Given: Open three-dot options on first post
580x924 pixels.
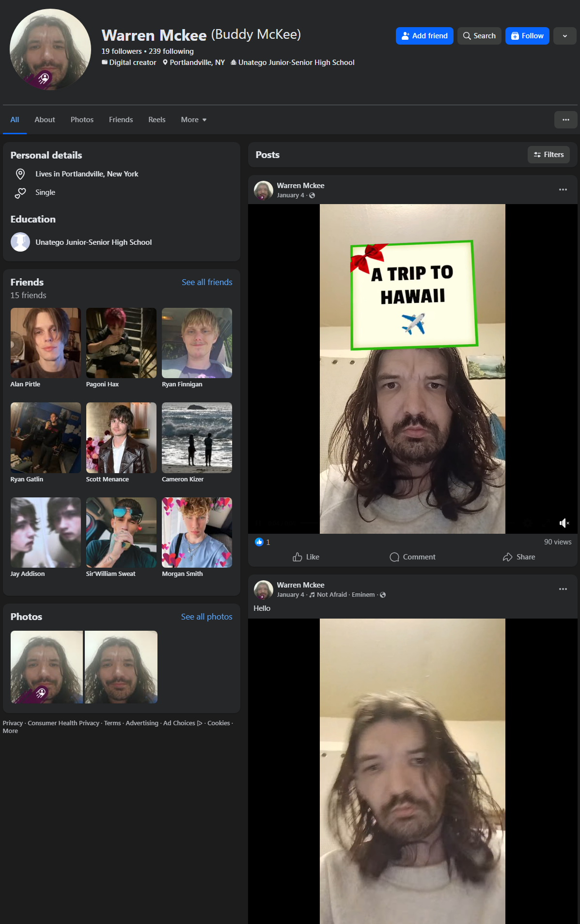Looking at the screenshot, I should click(563, 190).
